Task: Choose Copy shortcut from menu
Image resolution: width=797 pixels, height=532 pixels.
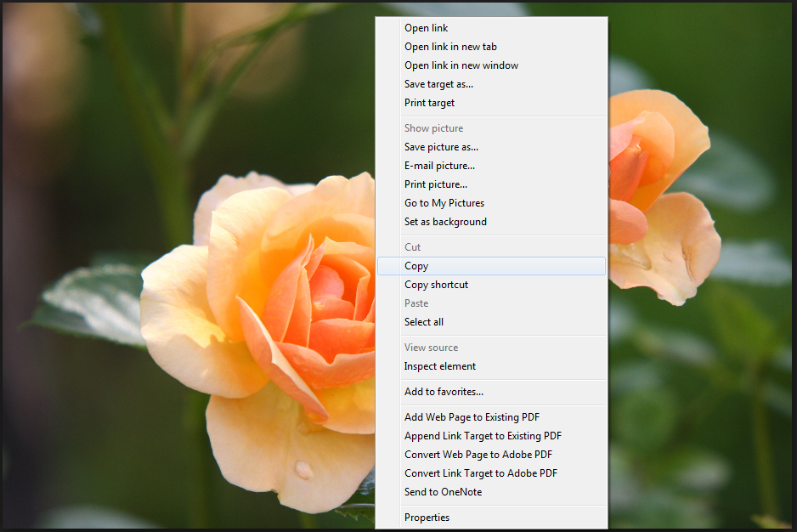Action: coord(491,285)
